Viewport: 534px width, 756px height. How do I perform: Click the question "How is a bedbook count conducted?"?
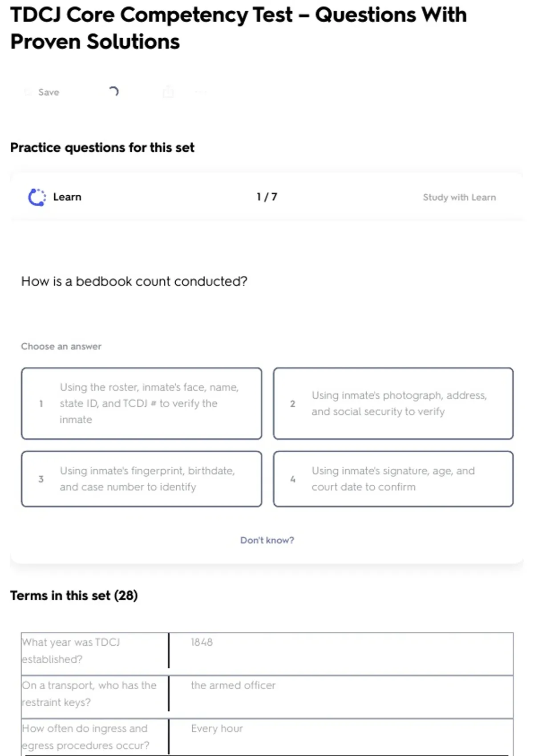[x=134, y=281]
